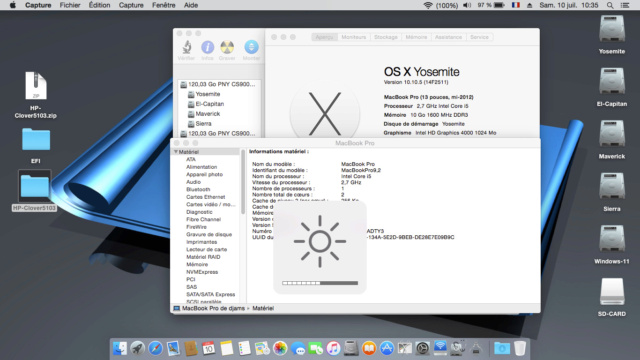Open Mail stamp icon in dock
640x360 pixels.
click(x=173, y=348)
